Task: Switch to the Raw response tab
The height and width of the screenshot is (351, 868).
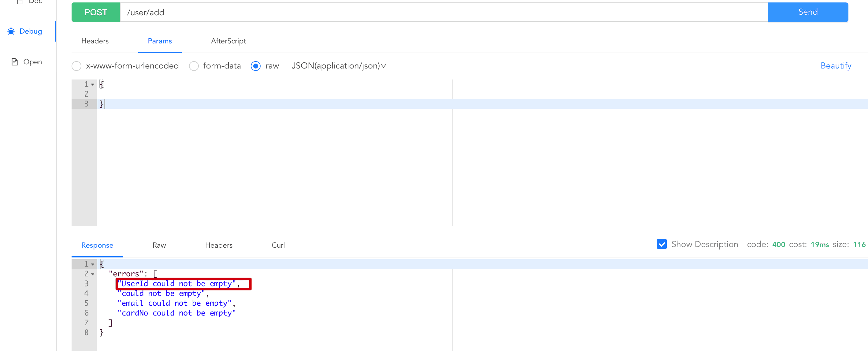Action: tap(159, 245)
